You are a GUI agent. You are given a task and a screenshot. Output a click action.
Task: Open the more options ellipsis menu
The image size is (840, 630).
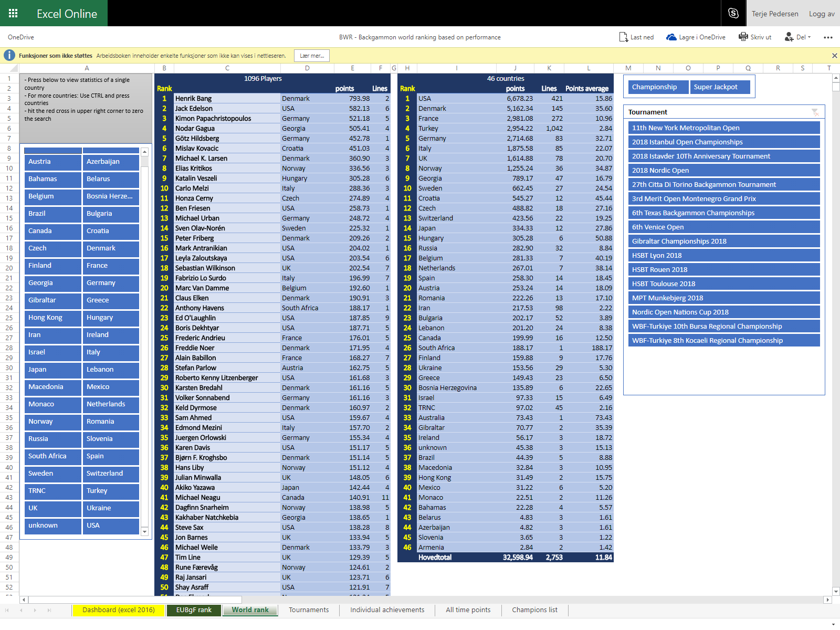point(828,37)
